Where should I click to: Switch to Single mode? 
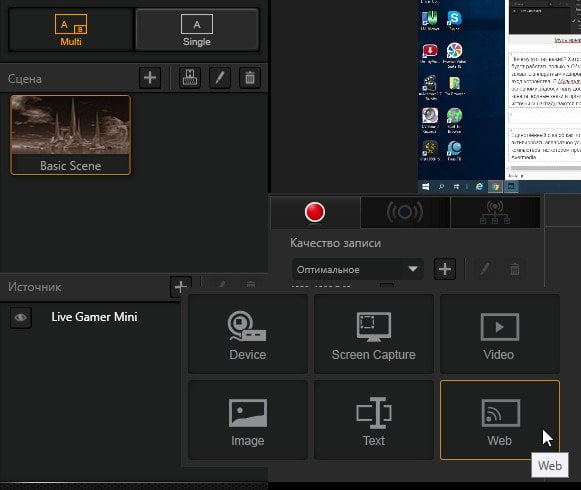pyautogui.click(x=197, y=30)
